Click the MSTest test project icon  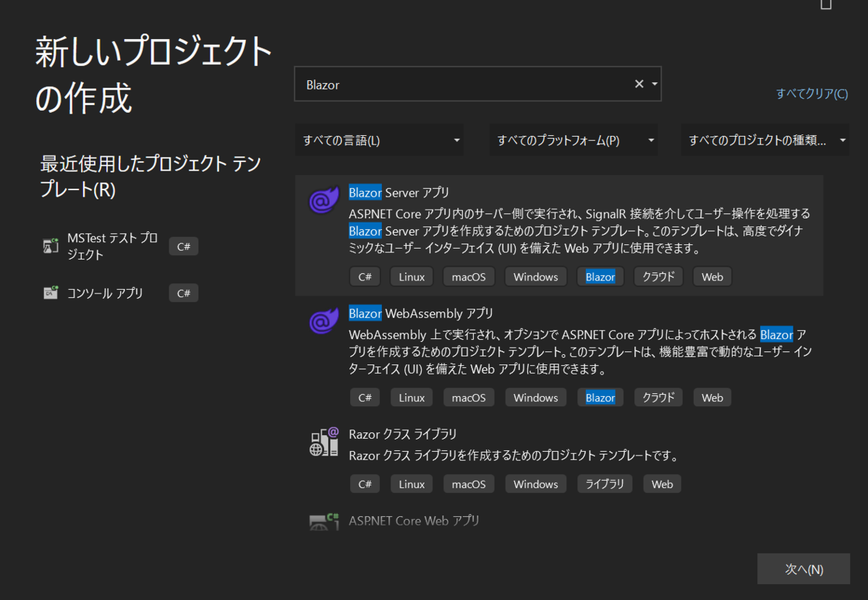(51, 247)
